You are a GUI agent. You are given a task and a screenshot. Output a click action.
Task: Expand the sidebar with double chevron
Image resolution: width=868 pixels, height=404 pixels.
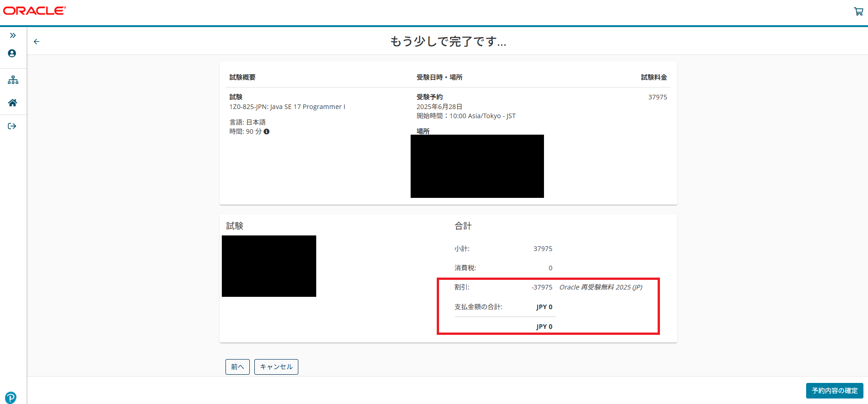(x=13, y=35)
